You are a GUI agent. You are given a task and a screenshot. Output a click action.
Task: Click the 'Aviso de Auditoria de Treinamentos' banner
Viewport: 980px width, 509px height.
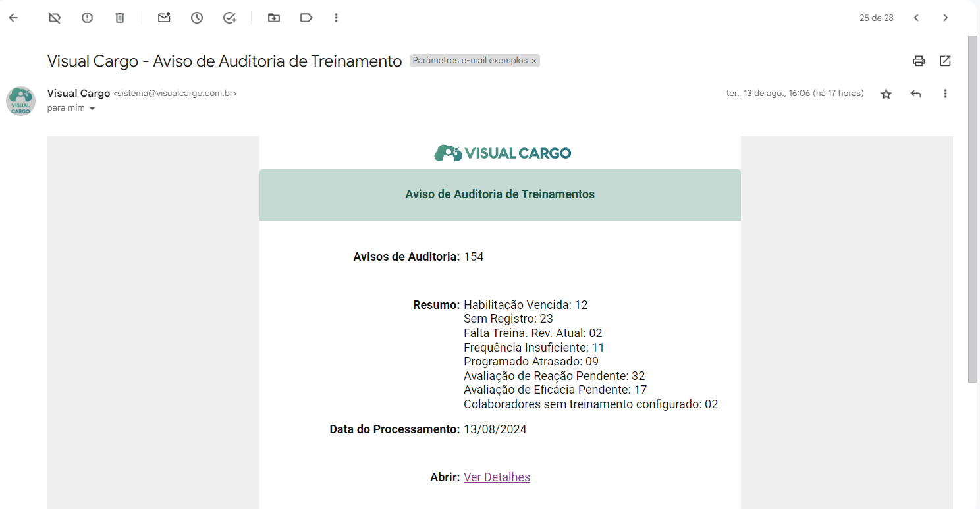coord(500,195)
